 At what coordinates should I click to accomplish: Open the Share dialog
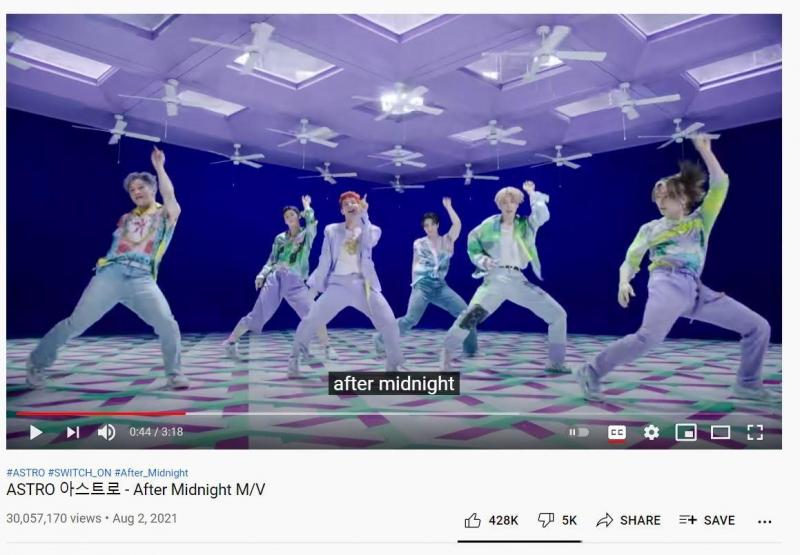click(x=628, y=520)
